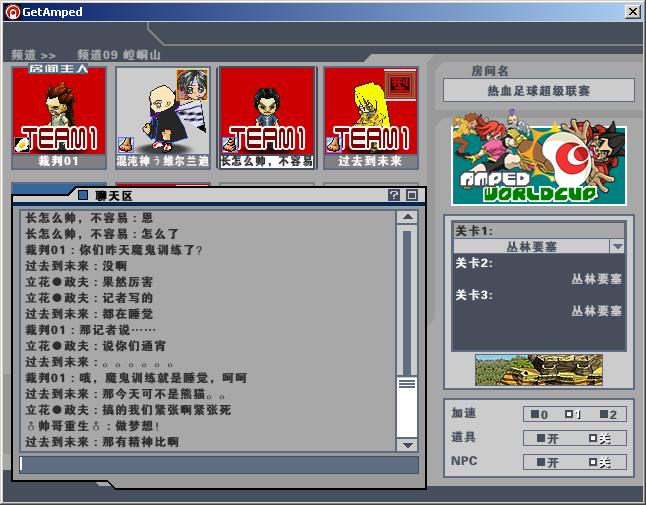Select player 裁判01's character card

(58, 110)
